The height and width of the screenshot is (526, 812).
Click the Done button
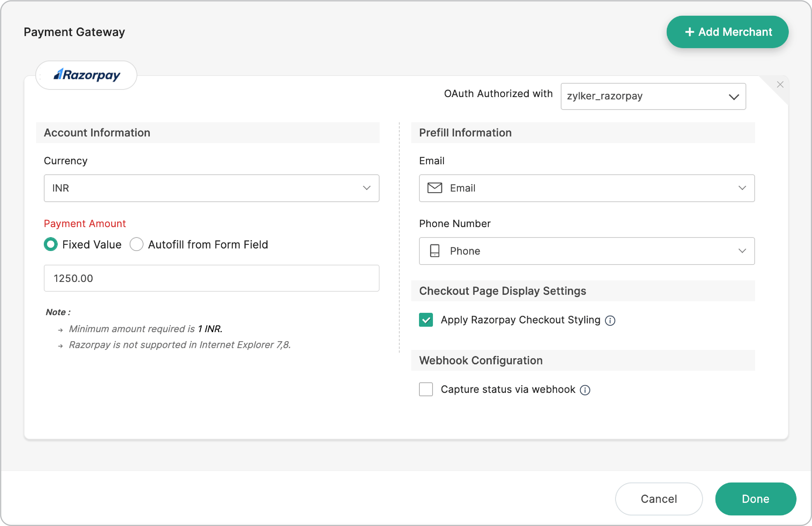coord(755,499)
